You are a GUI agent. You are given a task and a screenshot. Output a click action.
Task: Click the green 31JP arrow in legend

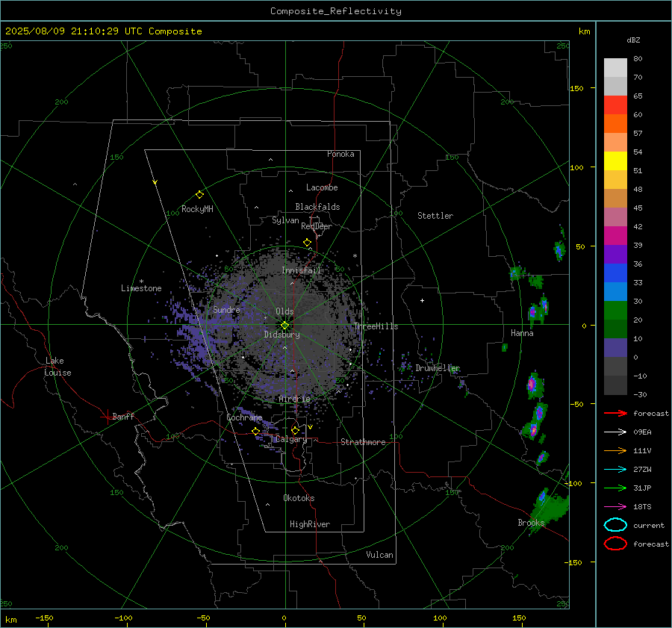click(615, 488)
